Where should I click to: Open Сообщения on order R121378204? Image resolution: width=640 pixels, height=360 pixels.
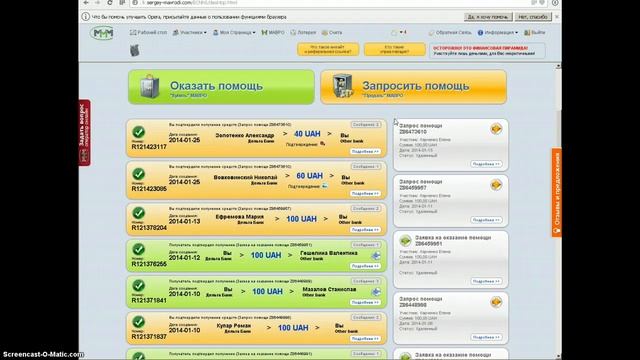(x=366, y=209)
